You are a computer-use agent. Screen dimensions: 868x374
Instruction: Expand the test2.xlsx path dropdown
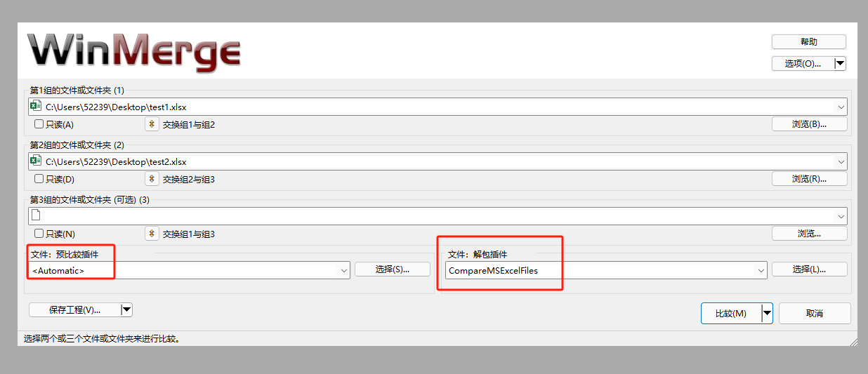pyautogui.click(x=841, y=161)
